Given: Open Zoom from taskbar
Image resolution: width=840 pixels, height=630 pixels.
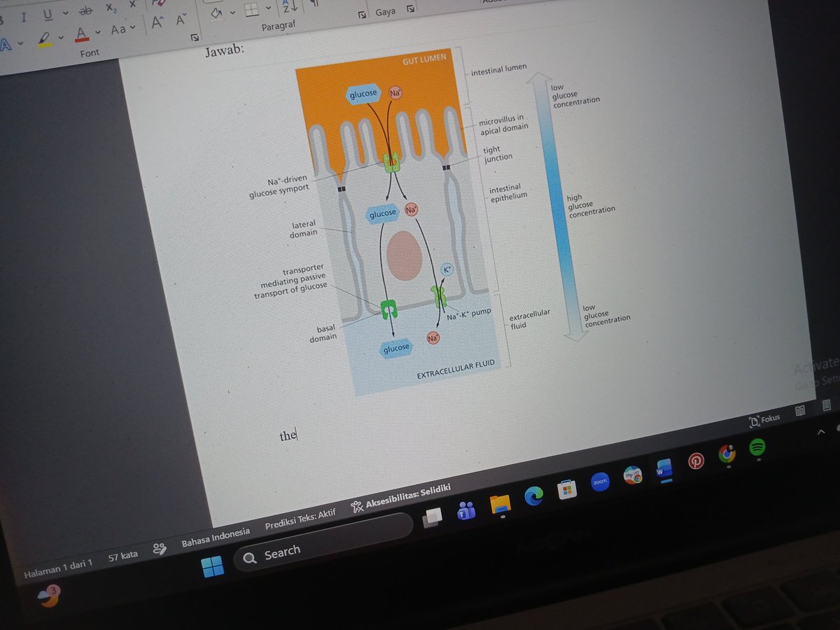Looking at the screenshot, I should point(600,482).
